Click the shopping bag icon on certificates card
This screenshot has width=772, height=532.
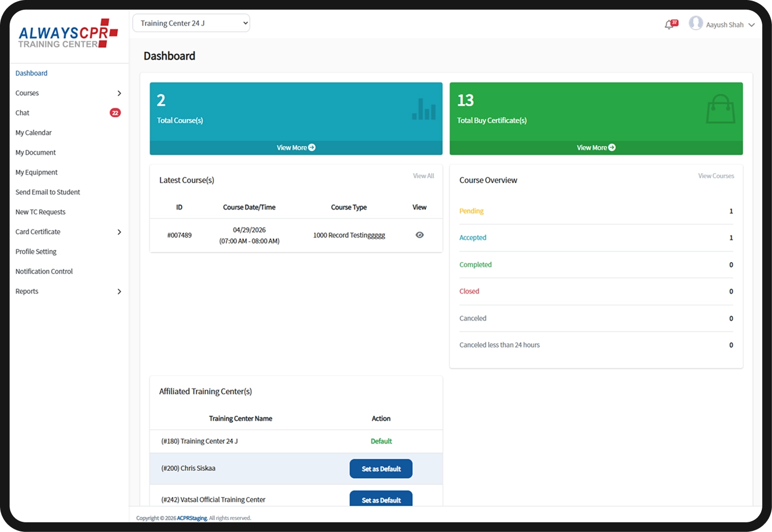[x=720, y=109]
